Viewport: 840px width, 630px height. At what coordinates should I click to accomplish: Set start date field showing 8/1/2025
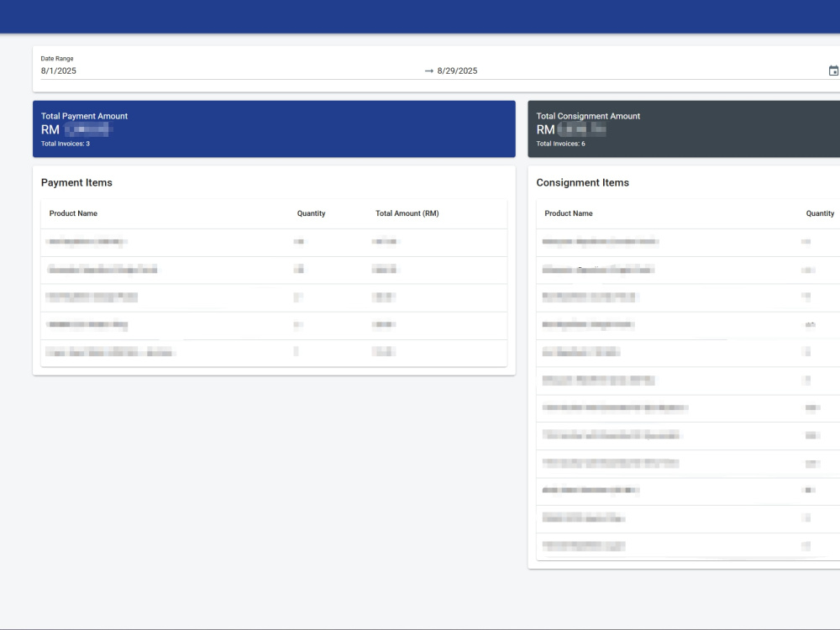pyautogui.click(x=59, y=71)
